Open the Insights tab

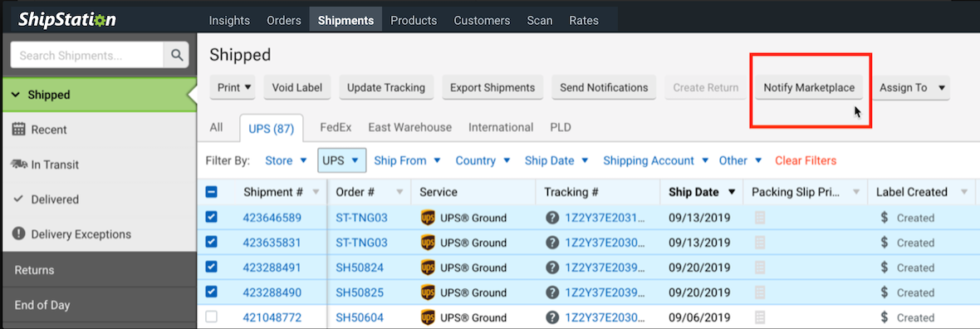(229, 20)
